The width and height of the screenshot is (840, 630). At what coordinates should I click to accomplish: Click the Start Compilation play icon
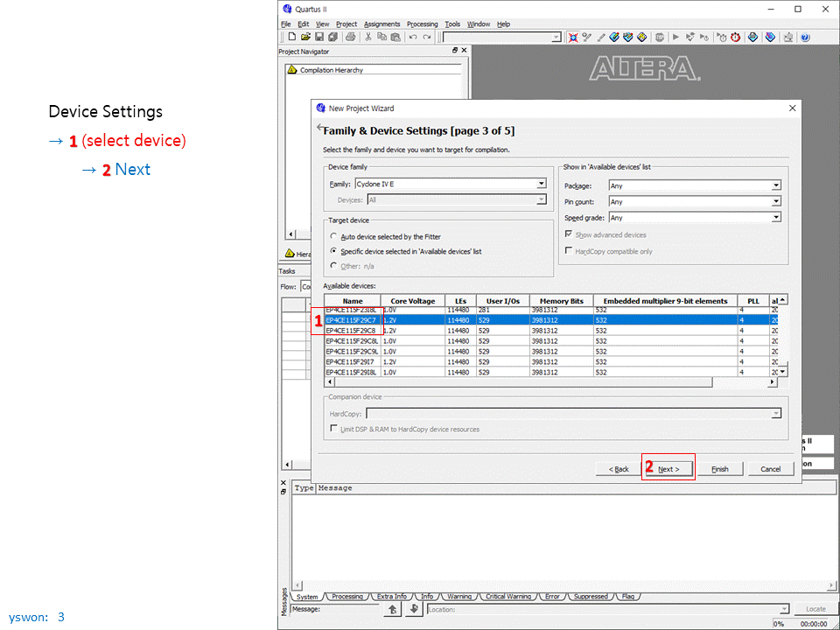675,37
